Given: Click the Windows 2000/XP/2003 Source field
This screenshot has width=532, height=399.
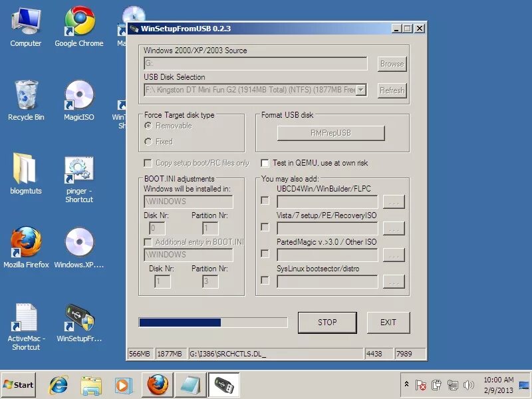Looking at the screenshot, I should 256,63.
